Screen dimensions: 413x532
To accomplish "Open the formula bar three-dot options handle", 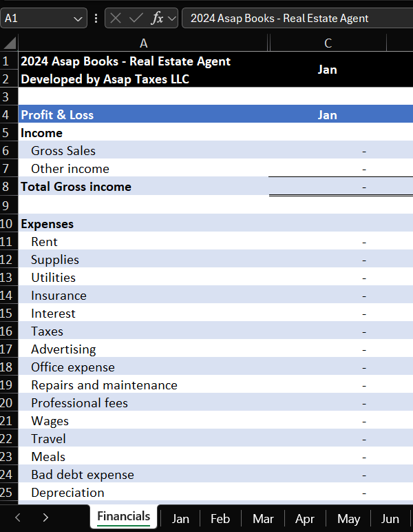I will (96, 19).
